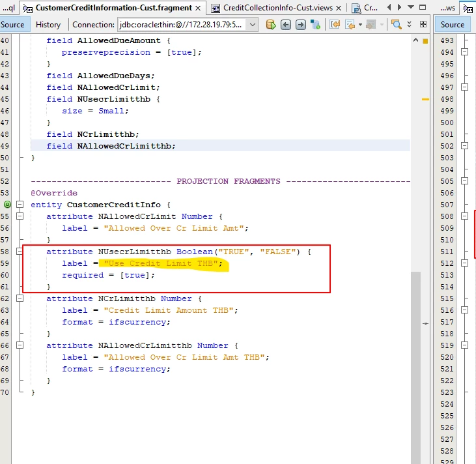Click the back arrow toolbar icon

point(286,25)
